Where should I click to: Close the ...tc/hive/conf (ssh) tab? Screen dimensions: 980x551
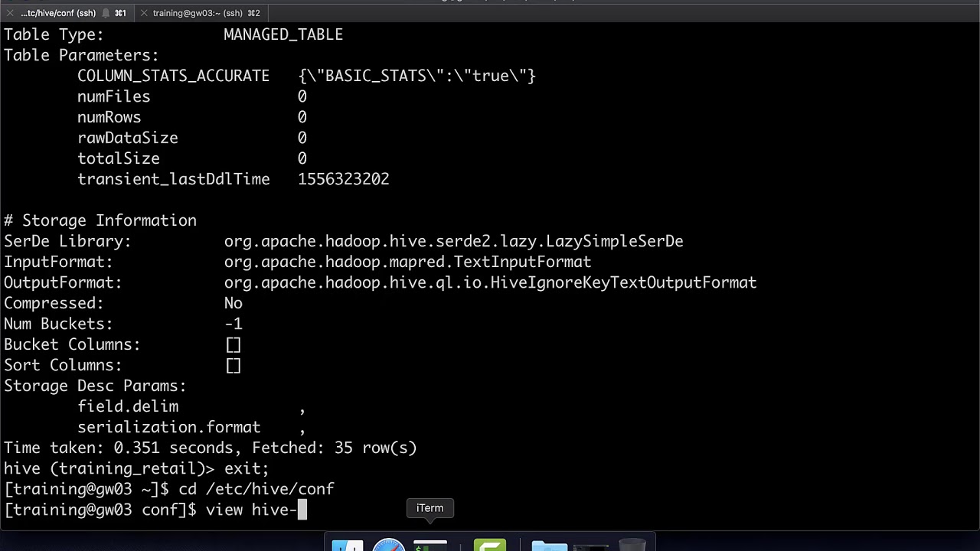tap(10, 13)
